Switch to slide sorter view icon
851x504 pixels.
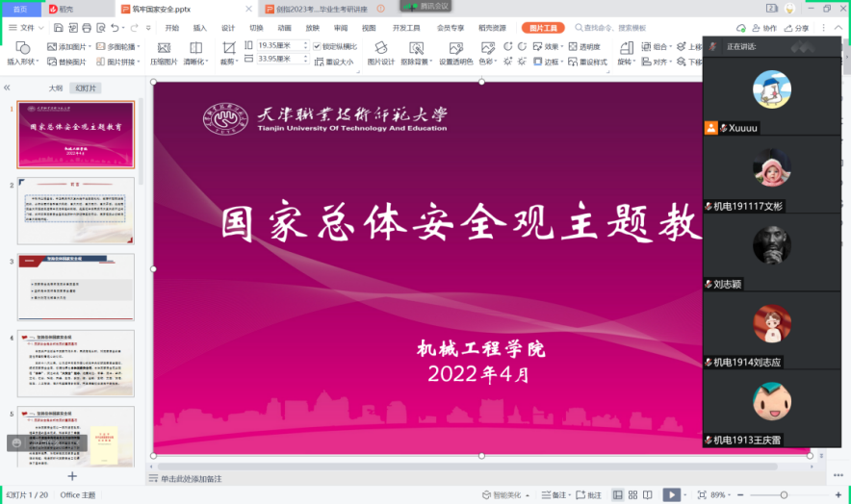tap(633, 494)
